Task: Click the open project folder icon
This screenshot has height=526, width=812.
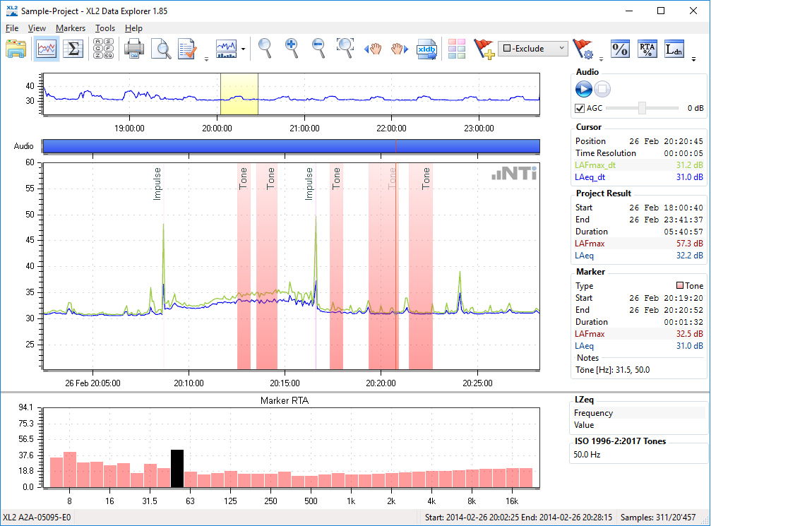Action: click(x=16, y=49)
